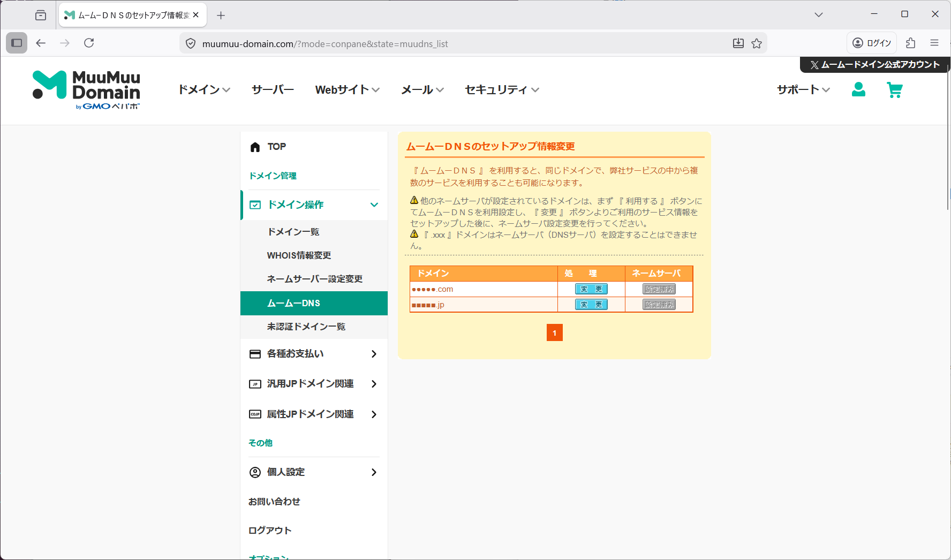Bookmark this page with the star icon
This screenshot has width=951, height=560.
(x=757, y=43)
